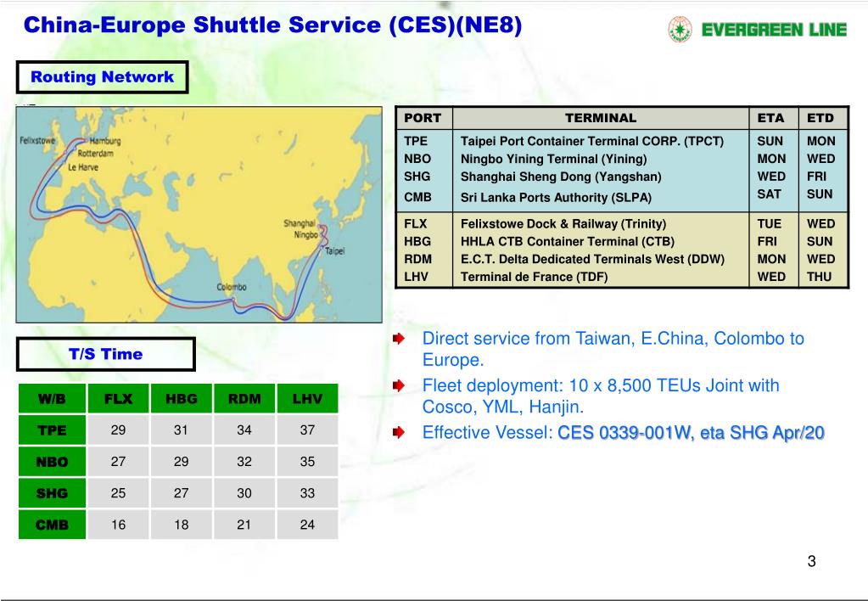Select "Terminal de France (TDF)" entry
868x601 pixels.
[x=534, y=277]
